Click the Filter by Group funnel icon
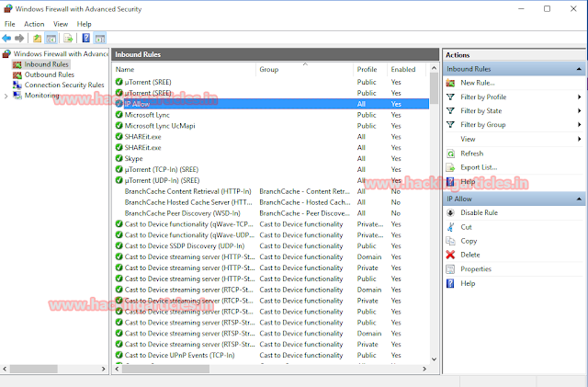588x387 pixels. click(451, 125)
